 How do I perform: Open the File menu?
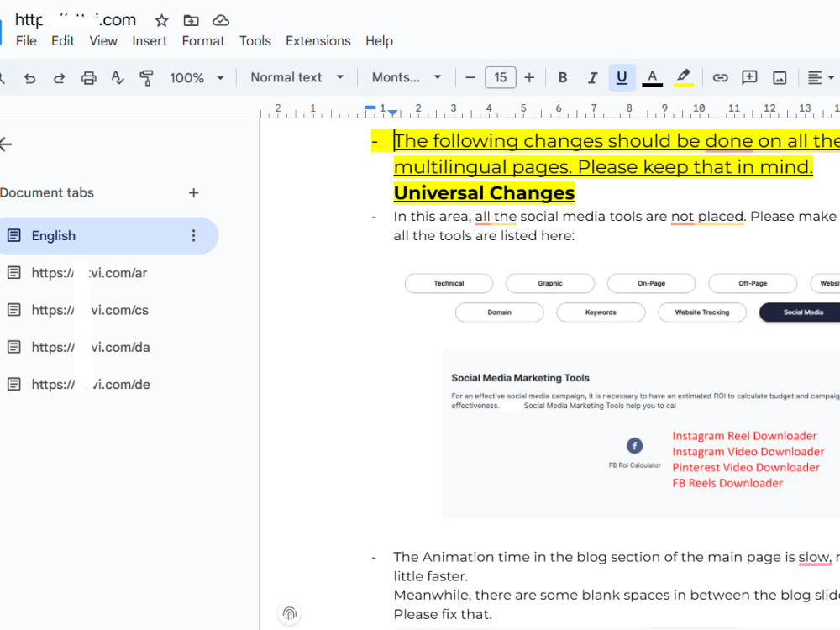point(26,41)
